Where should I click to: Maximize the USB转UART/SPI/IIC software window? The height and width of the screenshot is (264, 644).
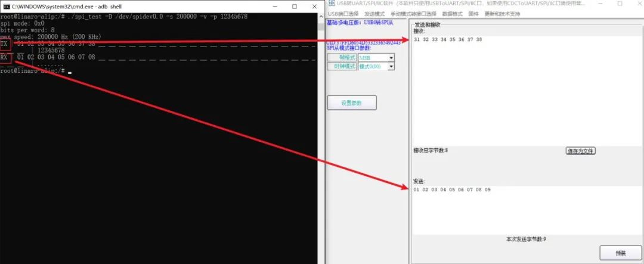(x=620, y=4)
